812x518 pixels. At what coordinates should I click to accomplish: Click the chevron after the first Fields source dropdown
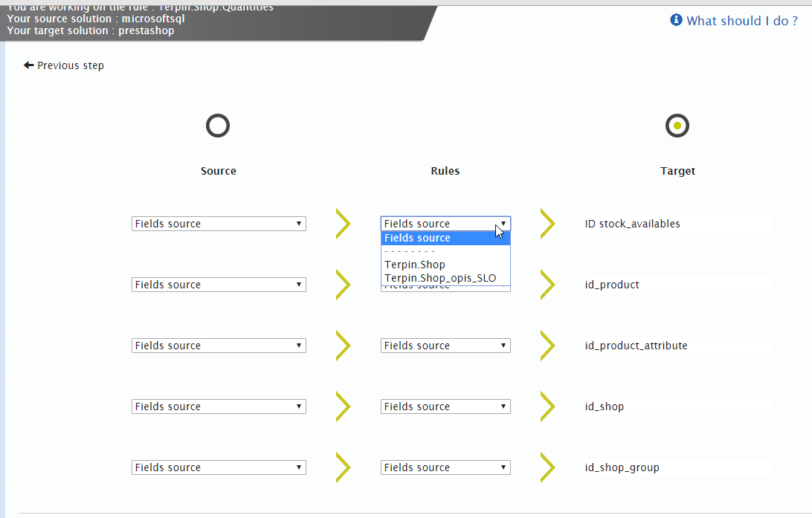[x=343, y=223]
